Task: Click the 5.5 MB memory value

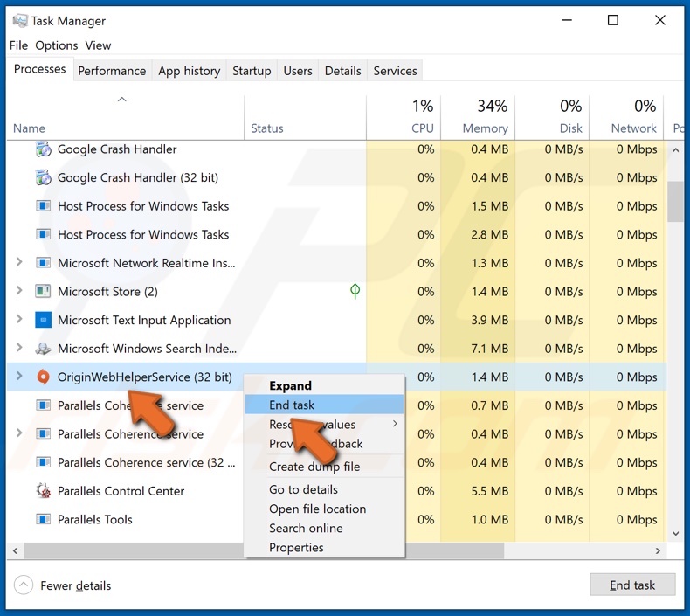Action: pyautogui.click(x=489, y=491)
